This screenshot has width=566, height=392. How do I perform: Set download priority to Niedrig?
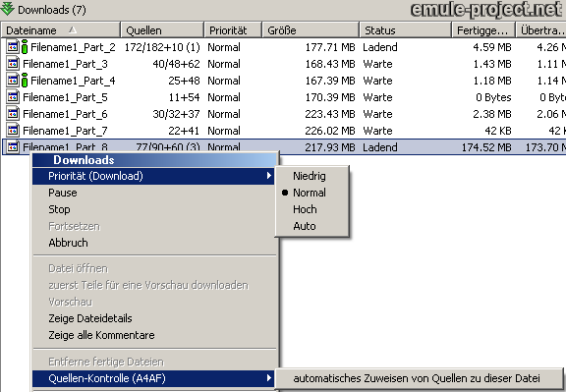pyautogui.click(x=309, y=176)
